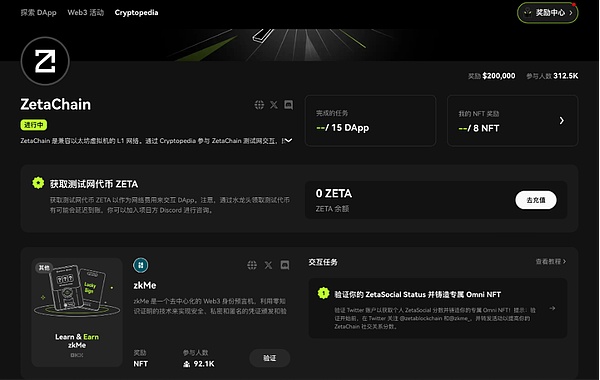Screen dimensions: 600x380
Task: Open the 完成的任务 15 DApp card
Action: 370,121
